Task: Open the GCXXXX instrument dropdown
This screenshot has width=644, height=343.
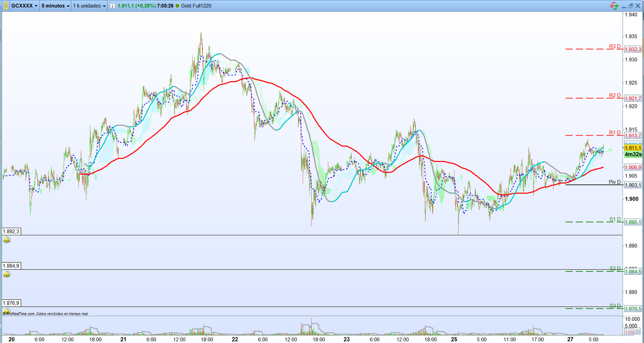Action: [24, 6]
